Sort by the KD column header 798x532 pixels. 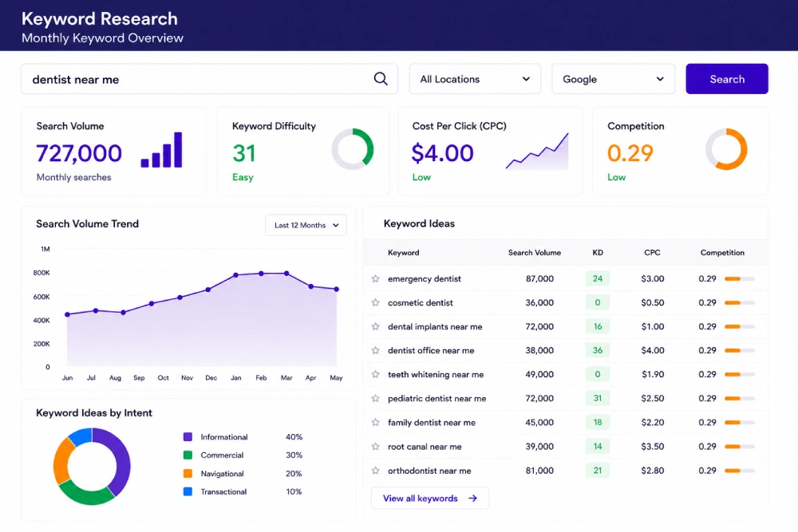coord(598,253)
